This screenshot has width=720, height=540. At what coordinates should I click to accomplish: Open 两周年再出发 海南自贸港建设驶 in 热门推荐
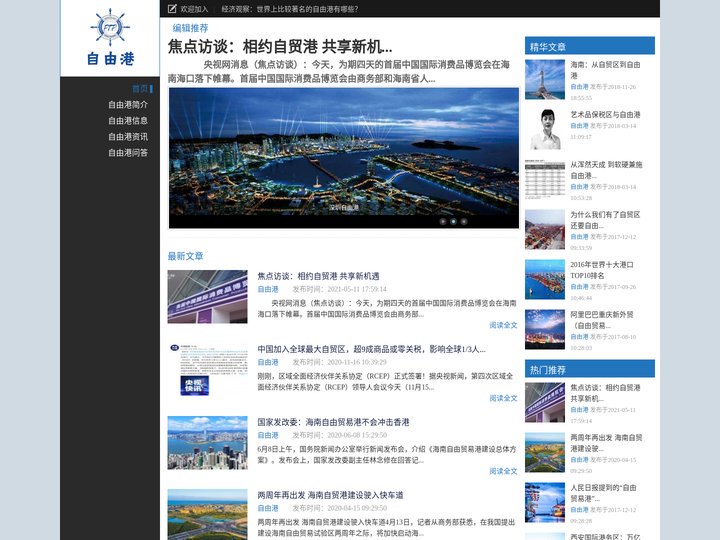click(606, 443)
